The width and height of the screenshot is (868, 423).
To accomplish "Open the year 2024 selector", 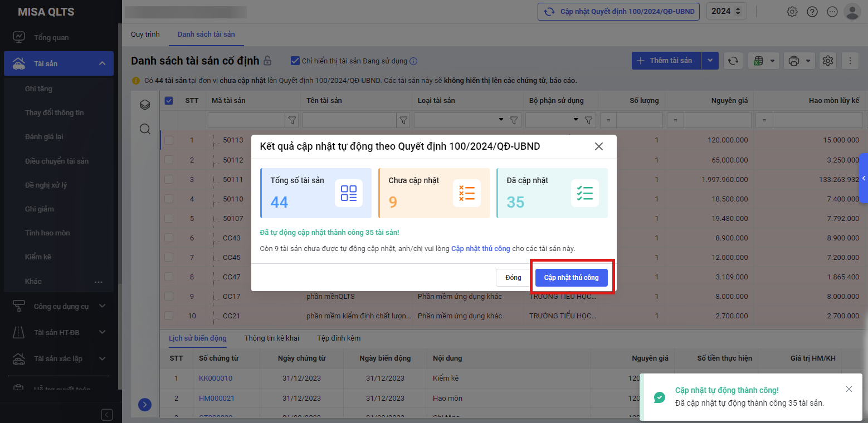I will point(726,11).
